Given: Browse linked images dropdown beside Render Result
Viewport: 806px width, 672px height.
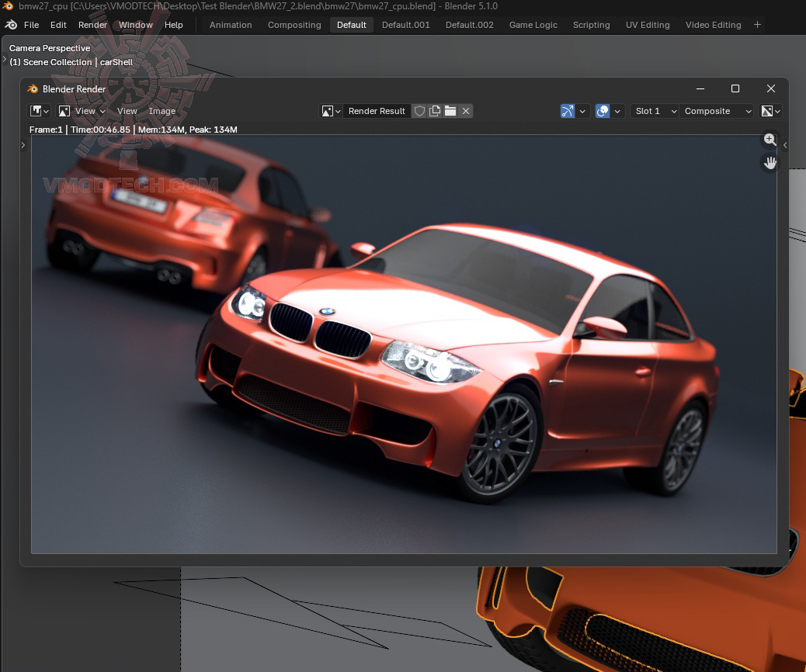Looking at the screenshot, I should 331,111.
